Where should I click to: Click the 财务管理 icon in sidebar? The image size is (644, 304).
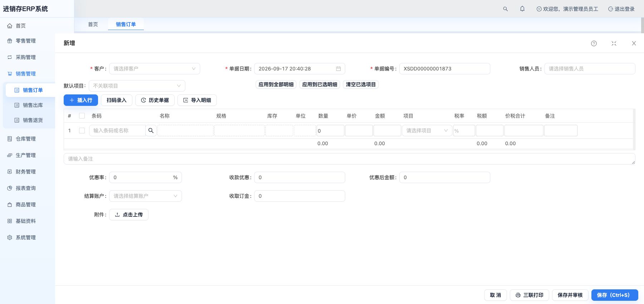pos(10,172)
